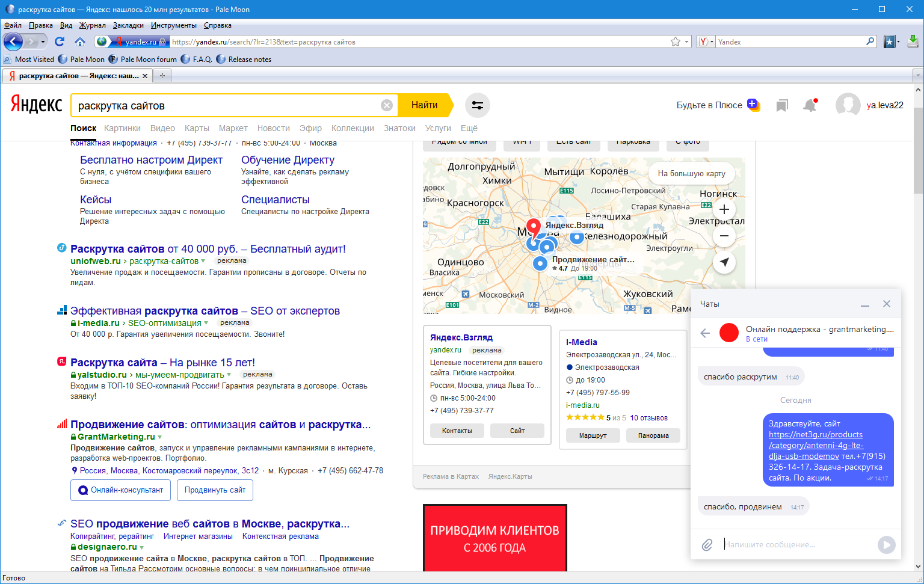The width and height of the screenshot is (924, 584).
Task: Zoom out on the map with minus
Action: coord(724,236)
